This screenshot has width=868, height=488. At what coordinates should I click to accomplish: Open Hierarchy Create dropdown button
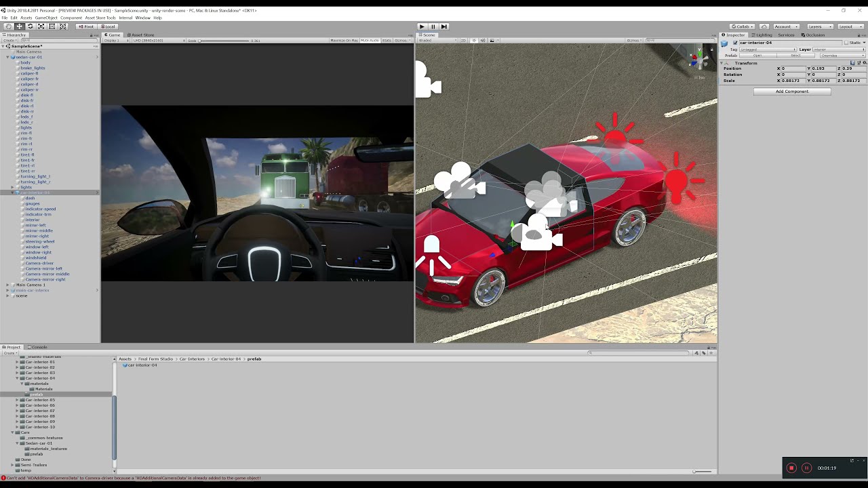(10, 40)
